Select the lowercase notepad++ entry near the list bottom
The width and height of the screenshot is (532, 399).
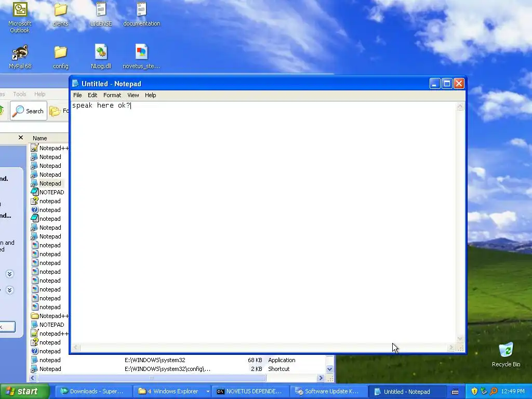(49, 334)
